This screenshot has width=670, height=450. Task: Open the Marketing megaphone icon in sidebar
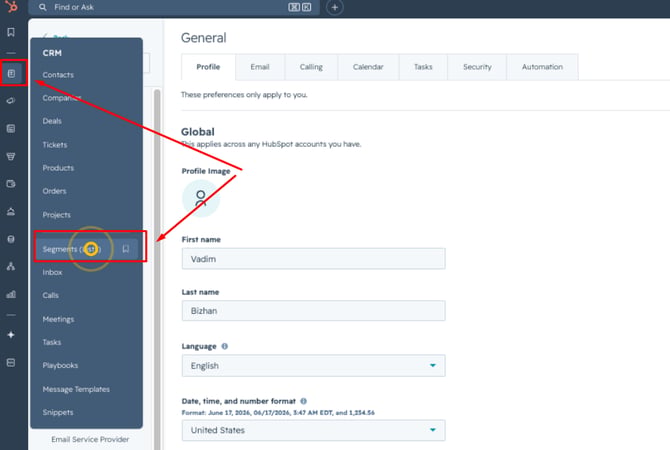pos(11,101)
